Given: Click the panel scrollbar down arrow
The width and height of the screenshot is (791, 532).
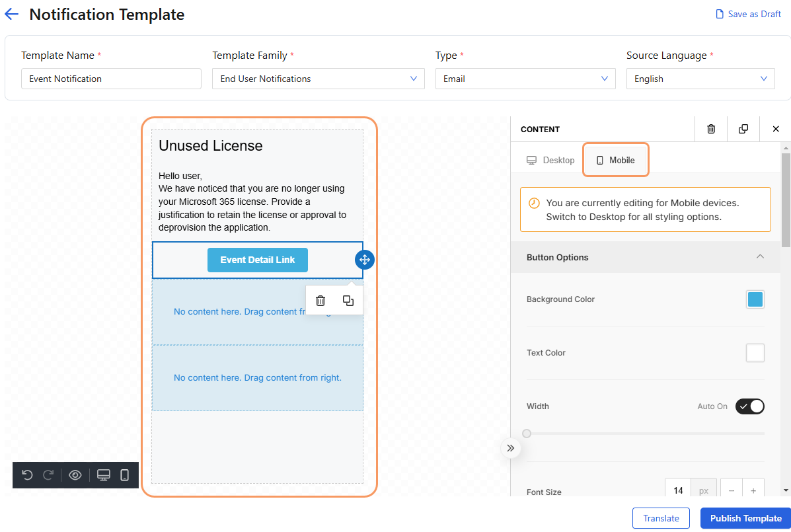Looking at the screenshot, I should click(x=786, y=490).
